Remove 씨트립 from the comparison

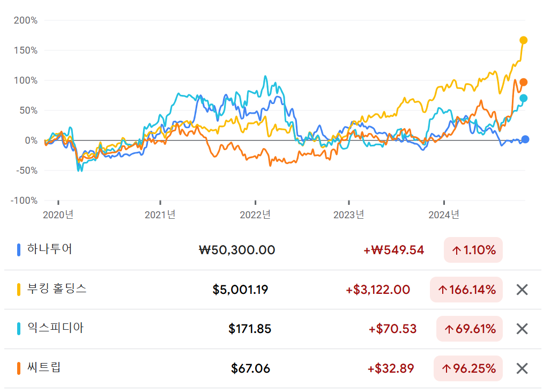click(x=522, y=368)
